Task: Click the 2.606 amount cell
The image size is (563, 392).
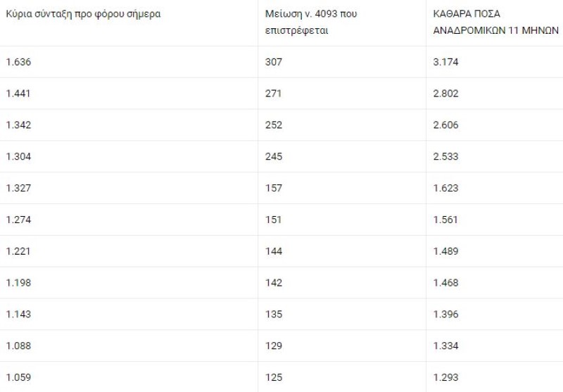Action: pyautogui.click(x=446, y=125)
